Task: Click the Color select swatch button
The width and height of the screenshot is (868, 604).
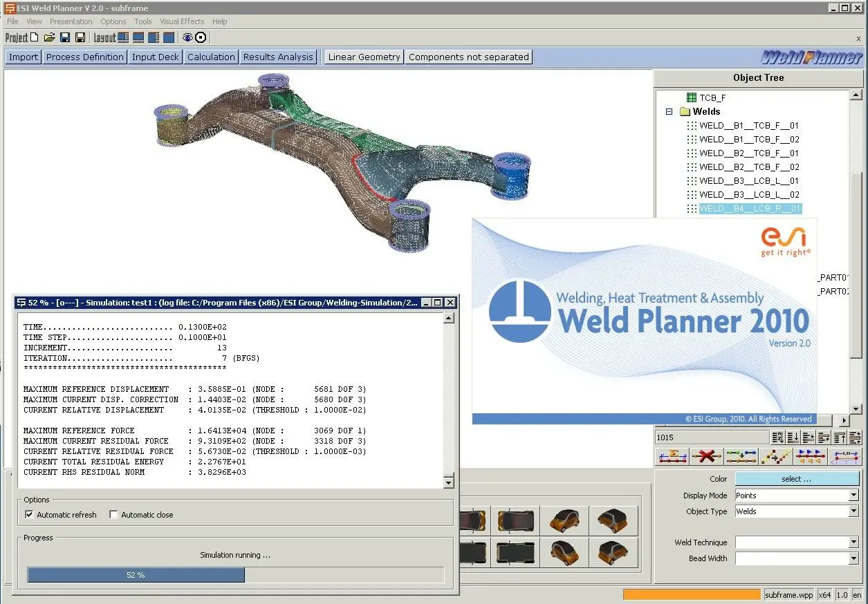Action: coord(797,478)
